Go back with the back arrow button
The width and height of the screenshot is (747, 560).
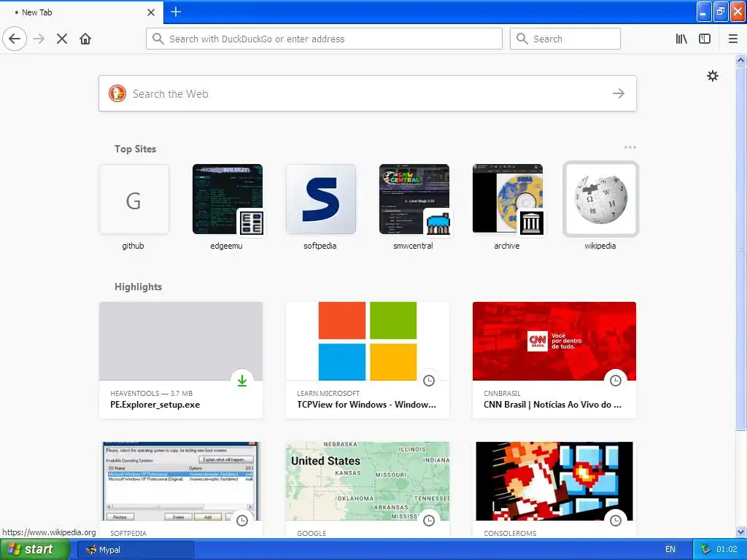(x=15, y=39)
